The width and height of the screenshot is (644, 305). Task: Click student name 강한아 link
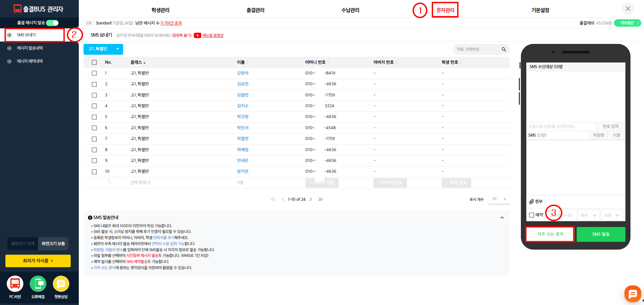click(243, 73)
